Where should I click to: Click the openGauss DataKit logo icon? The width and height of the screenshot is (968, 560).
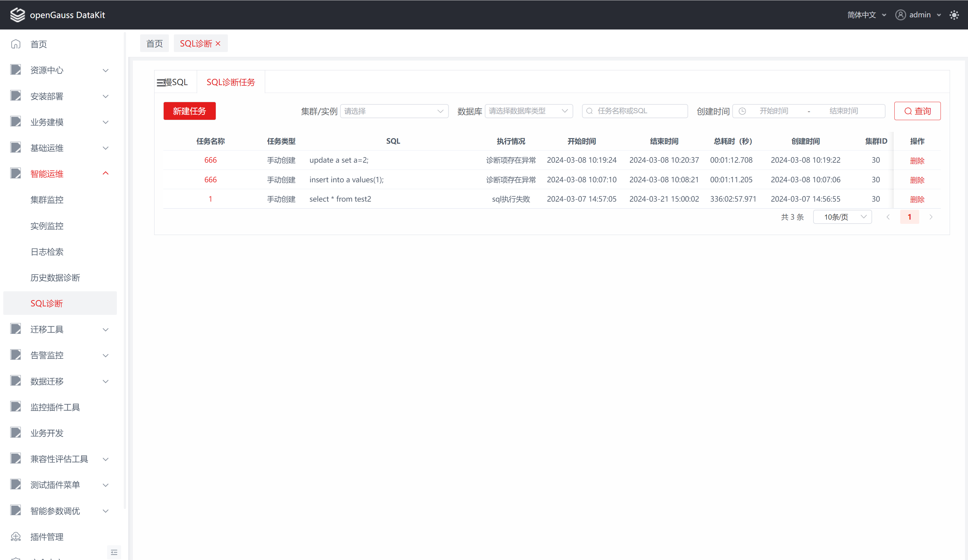point(17,15)
